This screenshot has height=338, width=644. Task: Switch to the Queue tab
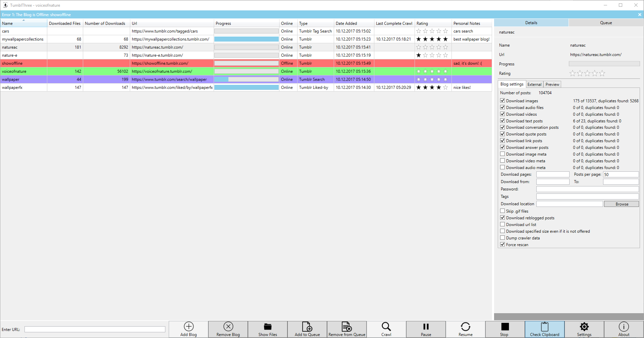(x=606, y=23)
